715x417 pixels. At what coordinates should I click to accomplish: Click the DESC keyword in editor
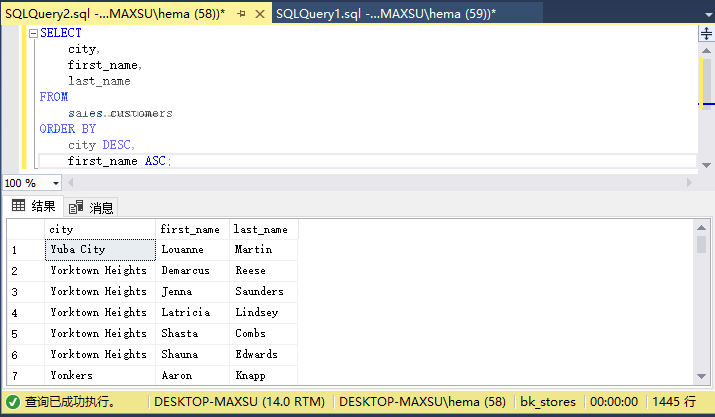coord(116,145)
